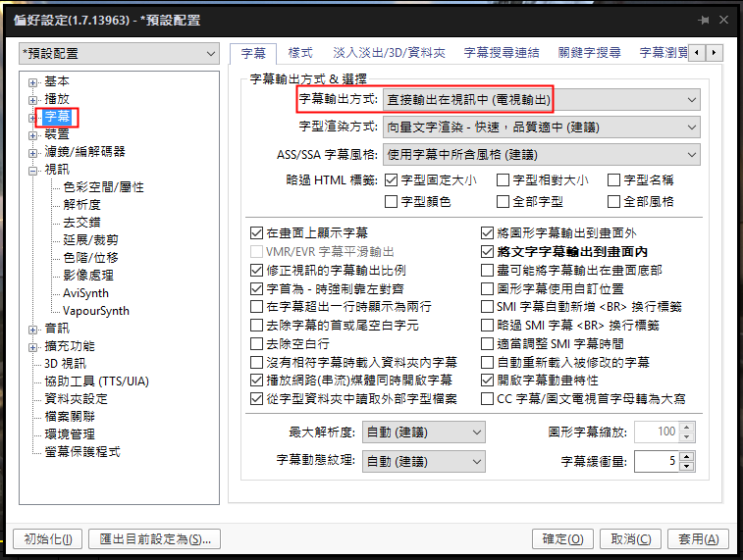Image resolution: width=743 pixels, height=560 pixels.
Task: Enable 字型名稱 checkbox
Action: 613,180
